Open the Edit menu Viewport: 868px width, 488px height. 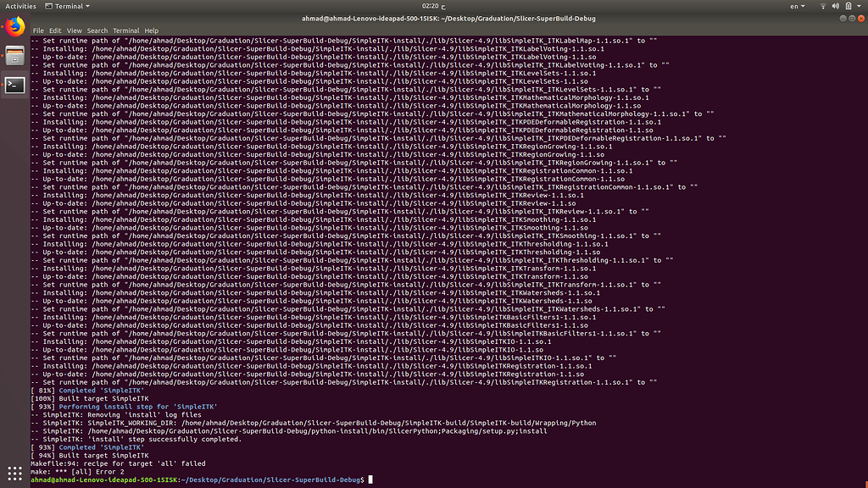[x=54, y=30]
